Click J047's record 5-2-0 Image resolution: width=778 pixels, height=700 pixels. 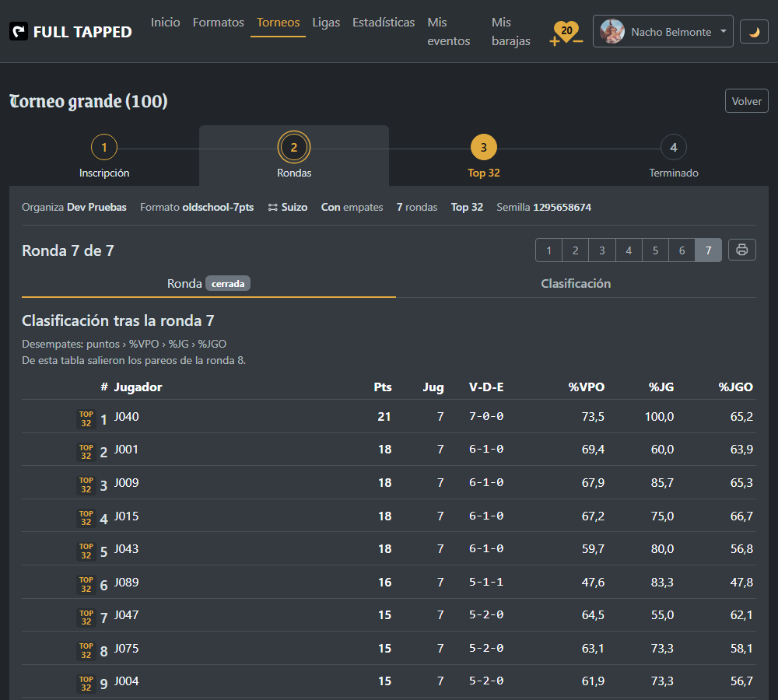486,614
